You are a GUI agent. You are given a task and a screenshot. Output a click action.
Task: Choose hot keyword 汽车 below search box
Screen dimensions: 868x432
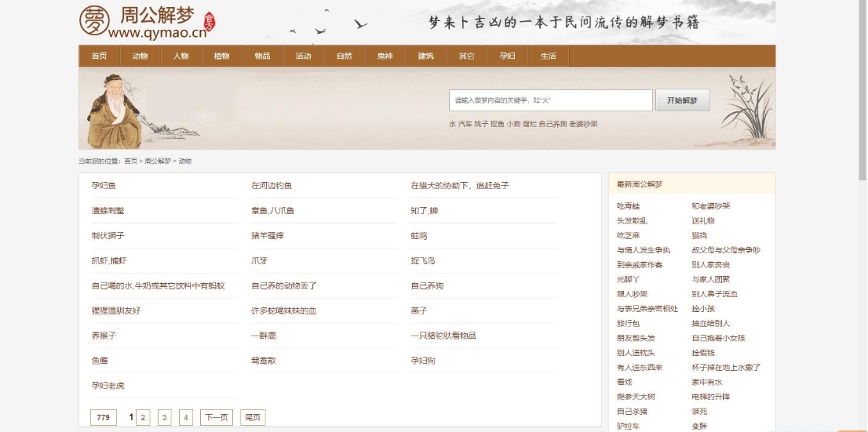click(465, 124)
